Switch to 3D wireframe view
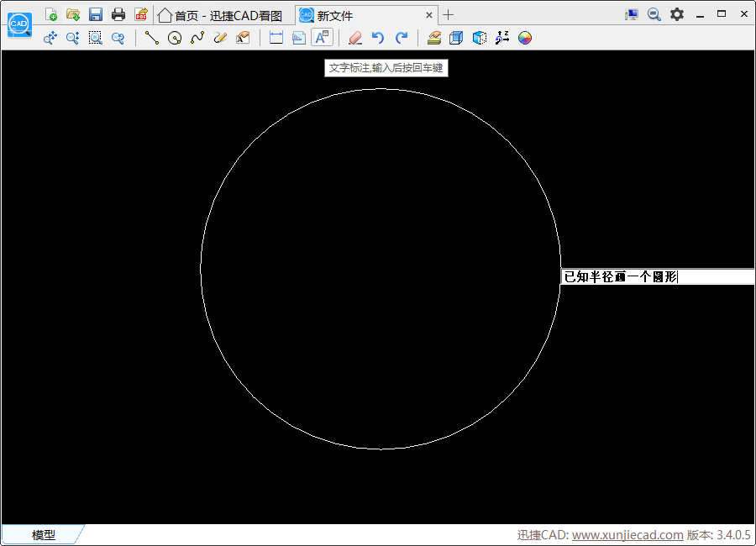756x546 pixels. tap(456, 38)
